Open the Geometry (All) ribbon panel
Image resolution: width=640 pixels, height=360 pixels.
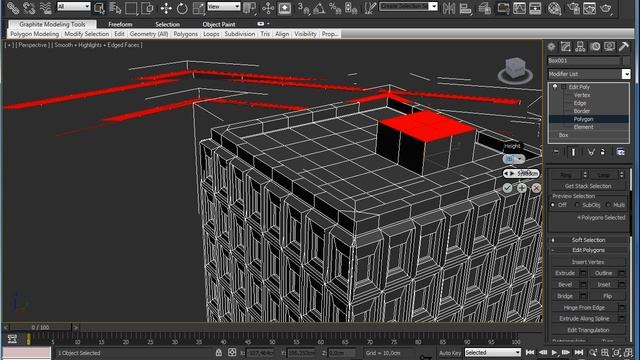(149, 34)
